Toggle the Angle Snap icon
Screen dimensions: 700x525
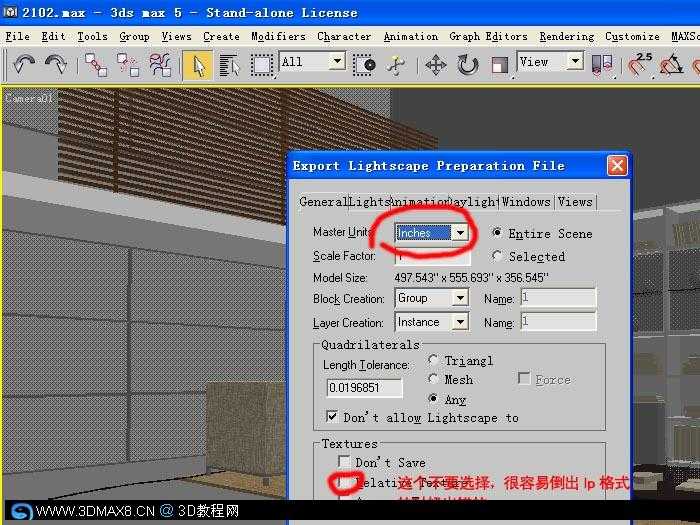671,65
